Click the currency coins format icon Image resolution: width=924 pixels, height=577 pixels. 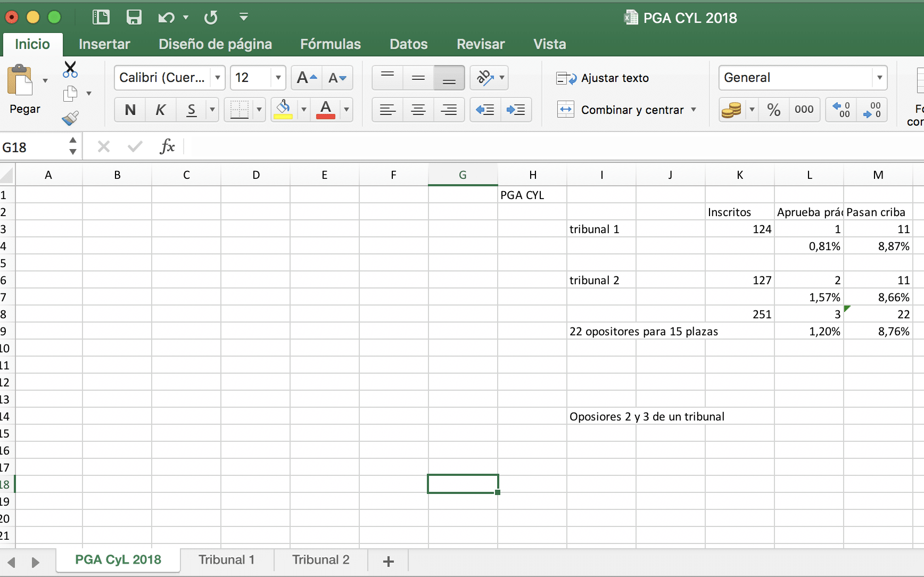731,110
